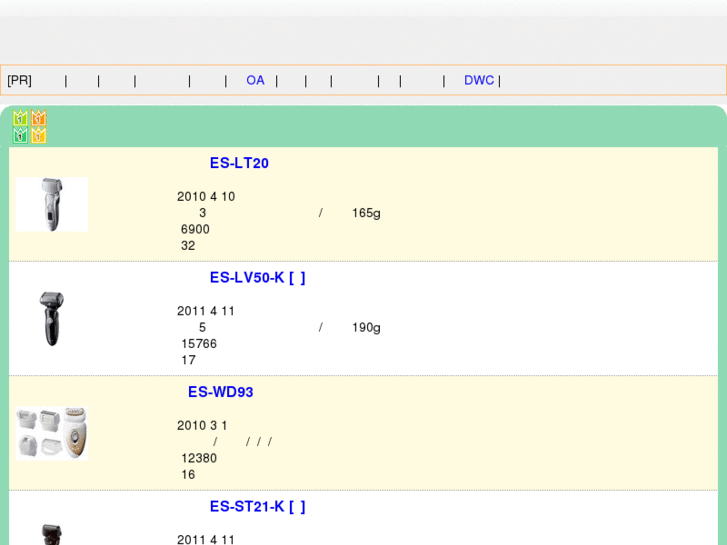Click the ES-LV50-K black shaver thumbnail
Screen dimensions: 727x545
(52, 319)
